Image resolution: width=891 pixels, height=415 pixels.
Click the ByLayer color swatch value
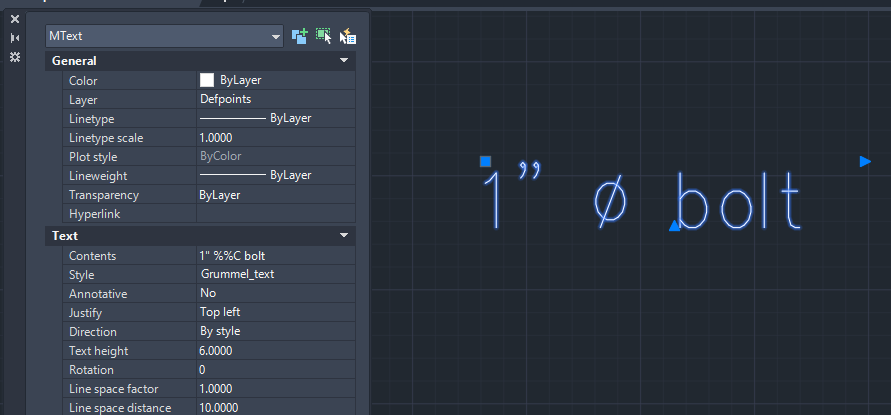(x=276, y=81)
